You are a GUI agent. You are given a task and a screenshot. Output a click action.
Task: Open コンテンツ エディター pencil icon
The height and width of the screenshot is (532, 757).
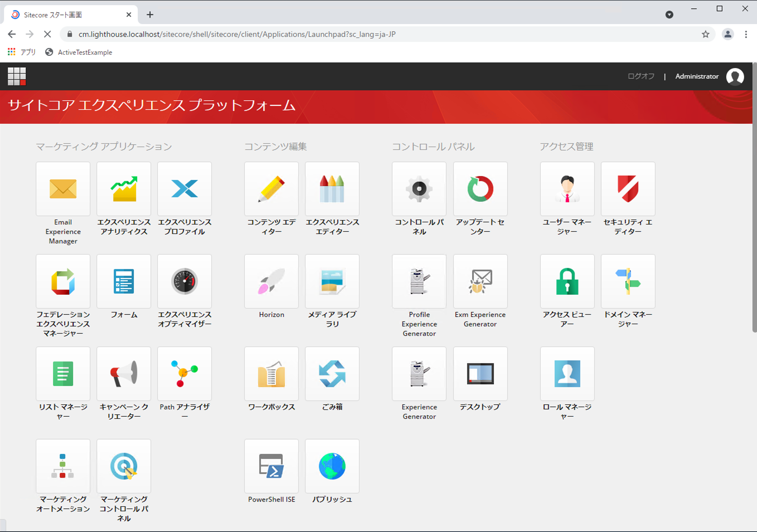point(271,189)
